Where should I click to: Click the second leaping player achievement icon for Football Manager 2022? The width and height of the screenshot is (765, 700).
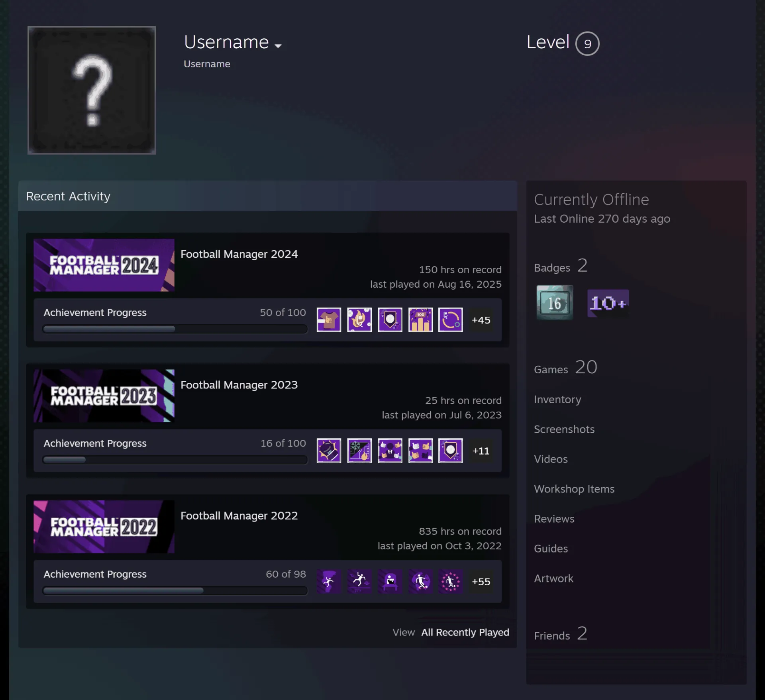point(359,582)
